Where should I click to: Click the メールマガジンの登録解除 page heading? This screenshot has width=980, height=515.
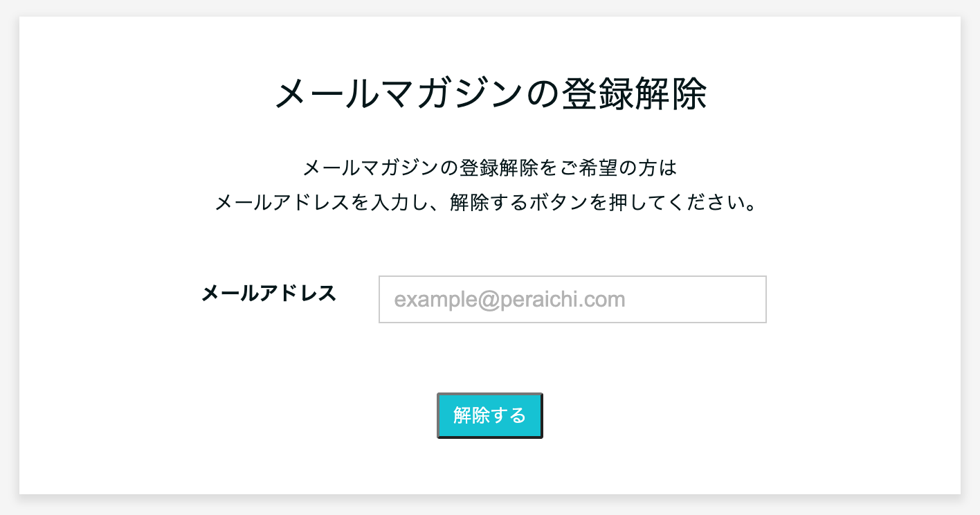pos(490,95)
